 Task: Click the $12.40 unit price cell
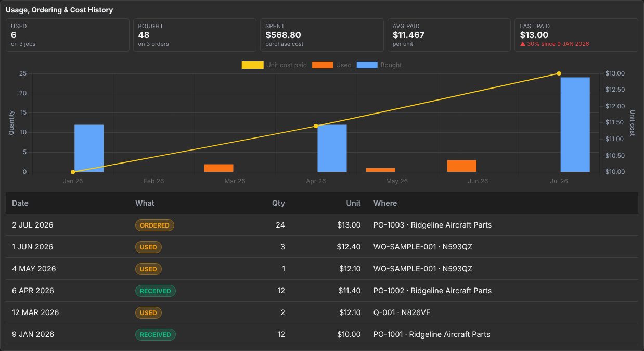[349, 247]
